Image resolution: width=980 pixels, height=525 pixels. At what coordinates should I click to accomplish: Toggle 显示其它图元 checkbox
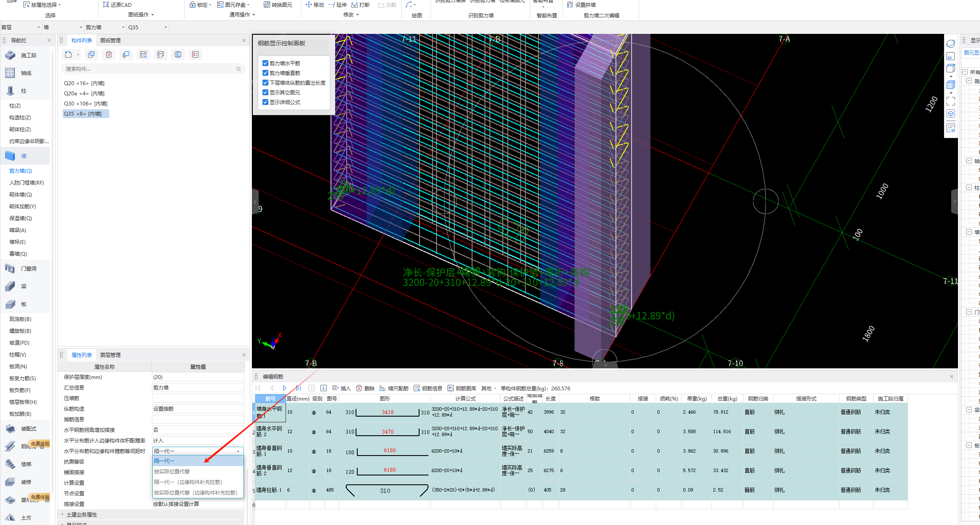(265, 92)
